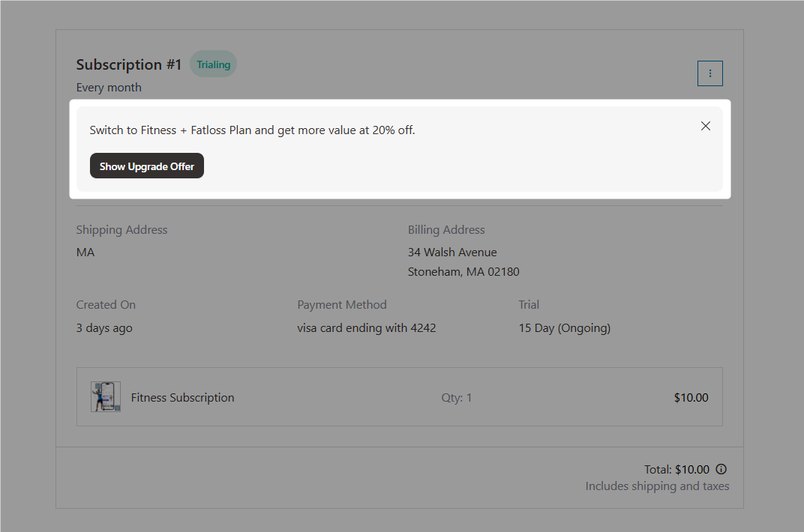
Task: Click the info icon beside the Total
Action: click(721, 469)
